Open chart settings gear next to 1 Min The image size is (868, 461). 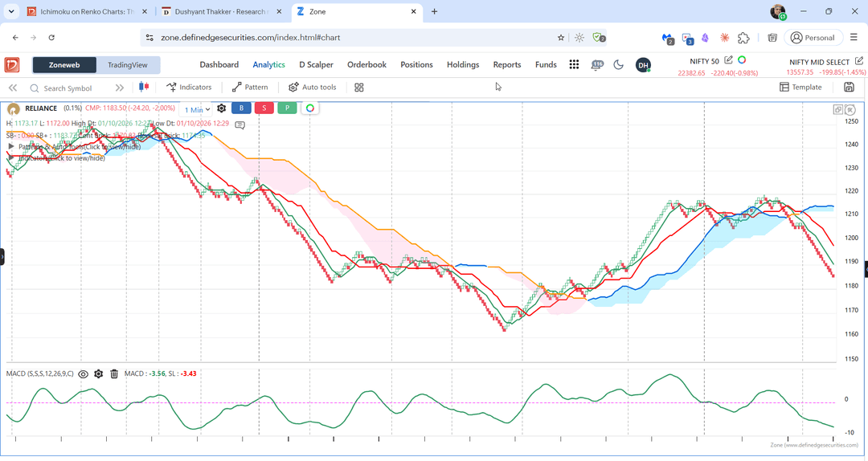tap(222, 108)
